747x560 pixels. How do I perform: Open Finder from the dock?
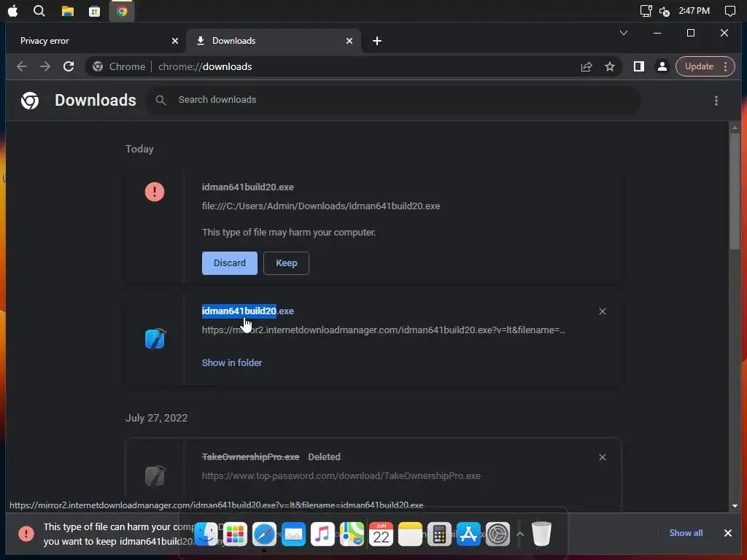pos(206,534)
